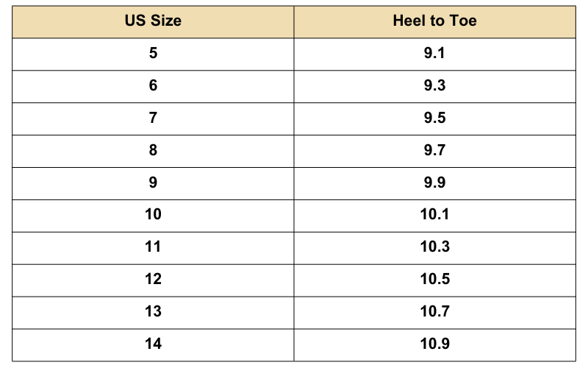Select the US size 9 cell
This screenshot has width=588, height=368.
pos(153,183)
